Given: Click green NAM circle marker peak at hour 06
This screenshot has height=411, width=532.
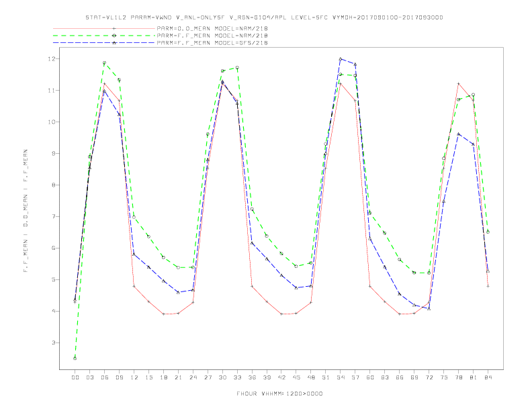Looking at the screenshot, I should click(x=105, y=62).
